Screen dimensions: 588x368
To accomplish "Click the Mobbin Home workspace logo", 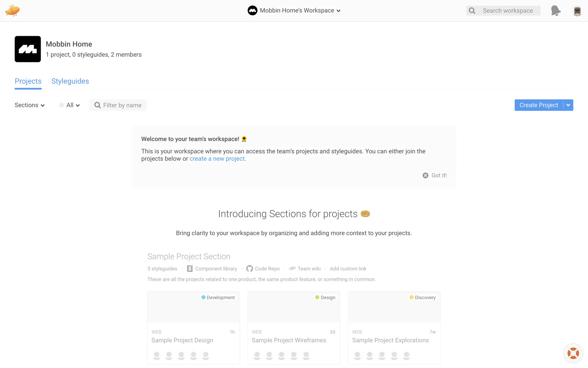I will click(28, 49).
